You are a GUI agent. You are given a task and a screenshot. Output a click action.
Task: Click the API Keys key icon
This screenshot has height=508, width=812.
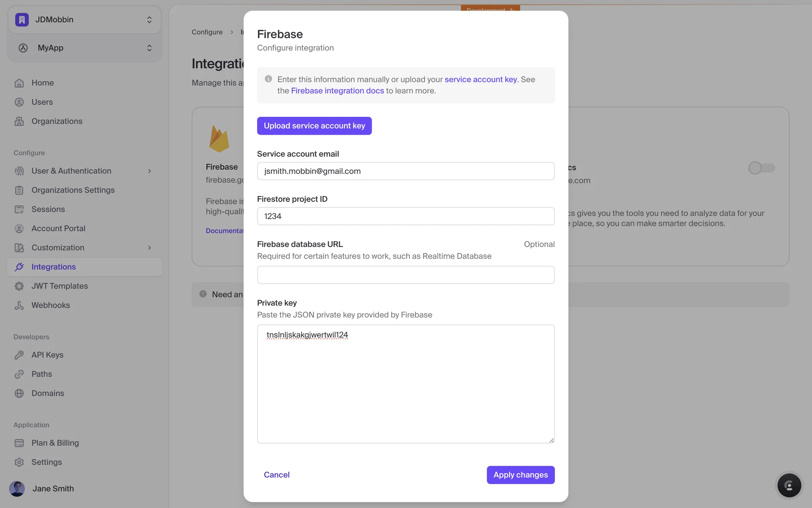19,355
